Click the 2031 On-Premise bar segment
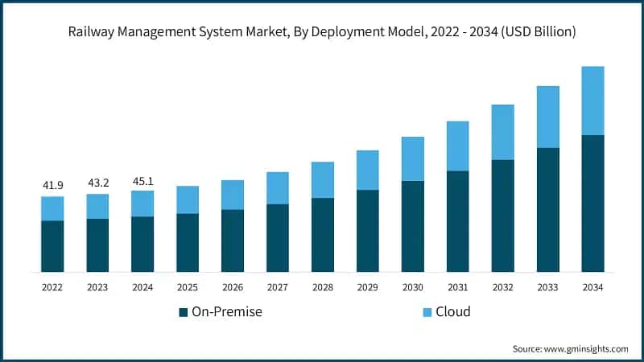The image size is (644, 362). click(x=458, y=221)
